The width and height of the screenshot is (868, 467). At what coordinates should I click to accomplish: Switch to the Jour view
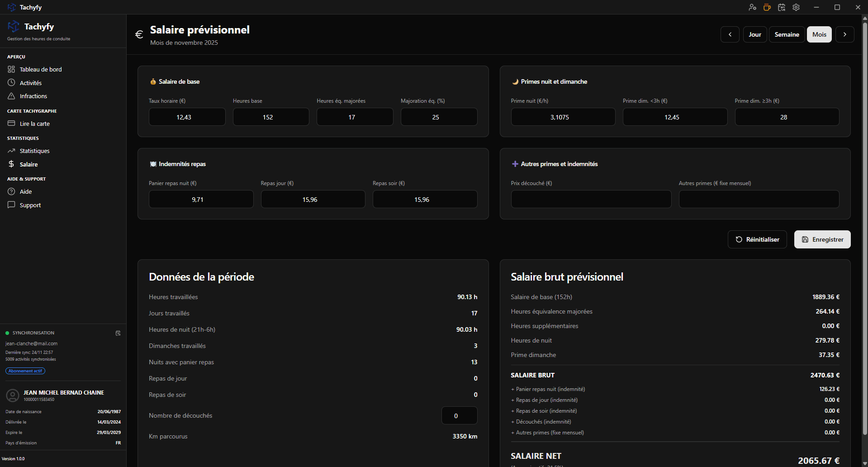(754, 34)
